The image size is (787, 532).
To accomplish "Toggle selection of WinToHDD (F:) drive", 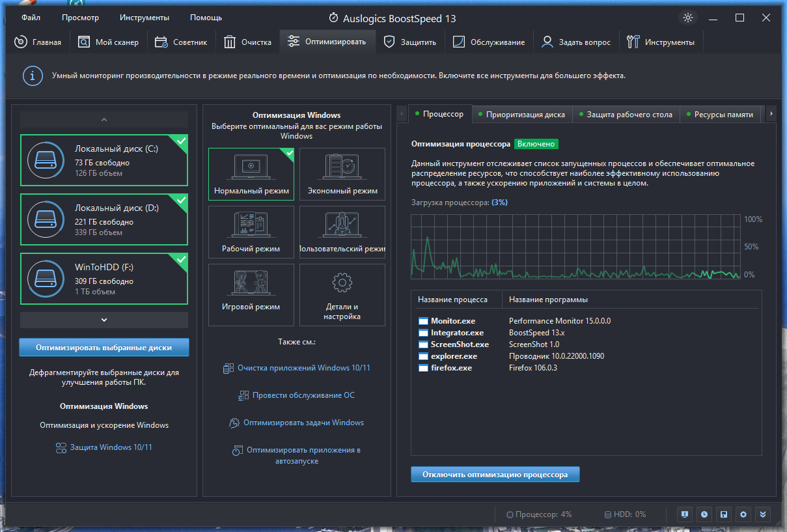I will (x=104, y=279).
